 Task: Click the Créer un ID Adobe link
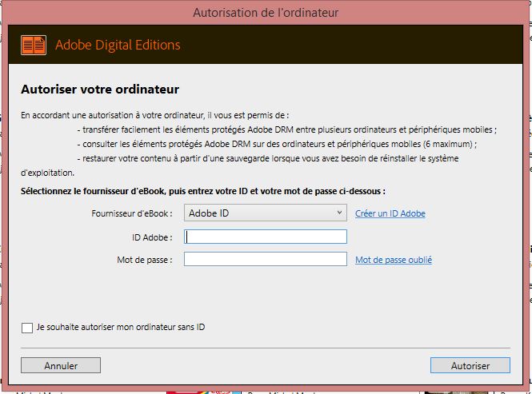tap(390, 213)
